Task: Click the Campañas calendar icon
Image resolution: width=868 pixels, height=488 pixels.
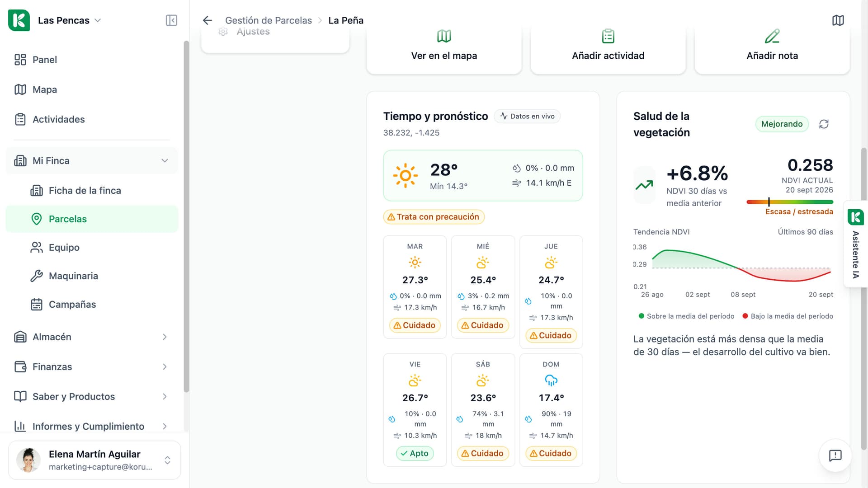Action: [37, 304]
